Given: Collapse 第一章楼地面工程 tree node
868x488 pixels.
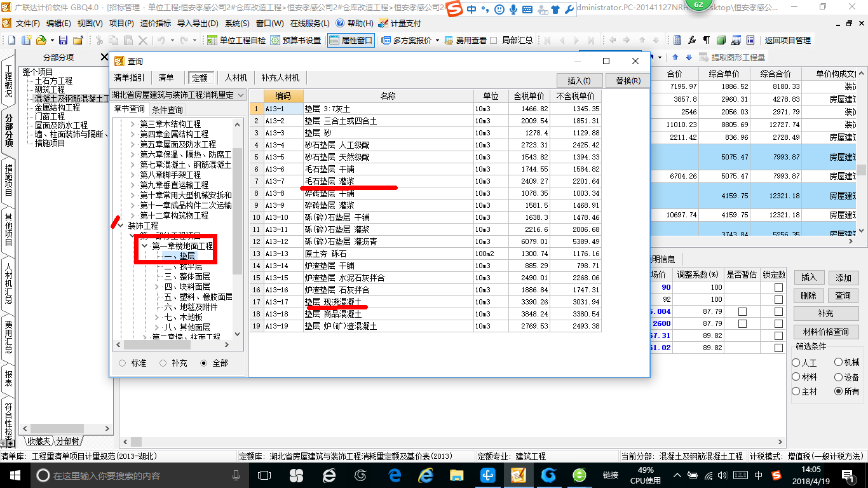Looking at the screenshot, I should [x=144, y=246].
